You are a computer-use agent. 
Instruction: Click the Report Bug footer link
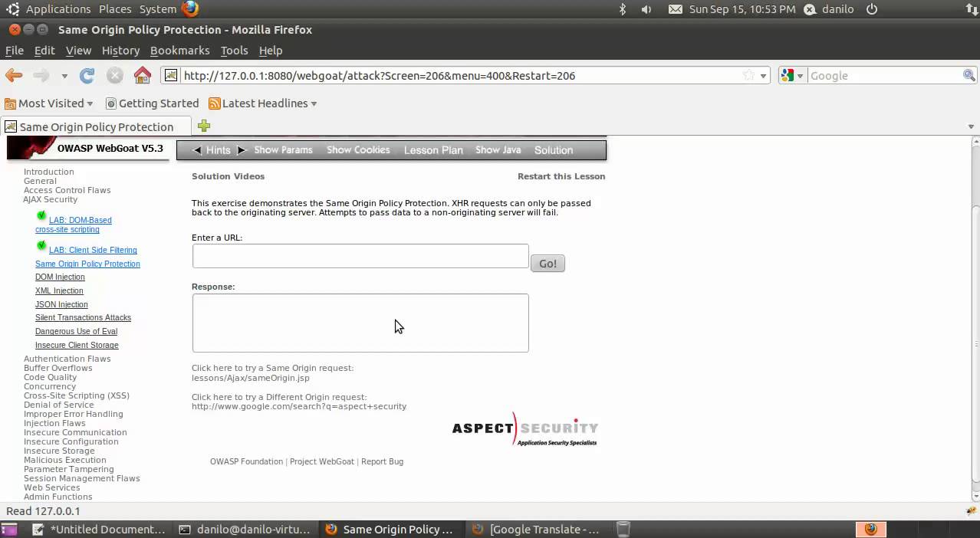[x=382, y=461]
